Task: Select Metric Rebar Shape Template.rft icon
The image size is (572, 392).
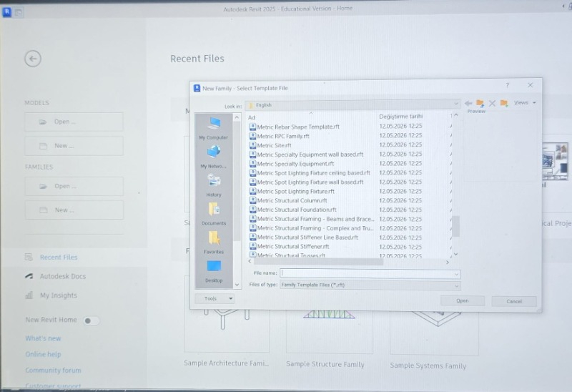Action: pos(252,127)
